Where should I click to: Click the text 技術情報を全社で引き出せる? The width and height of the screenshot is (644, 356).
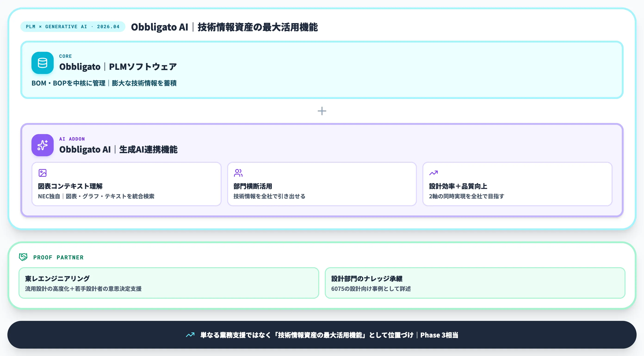click(x=269, y=196)
